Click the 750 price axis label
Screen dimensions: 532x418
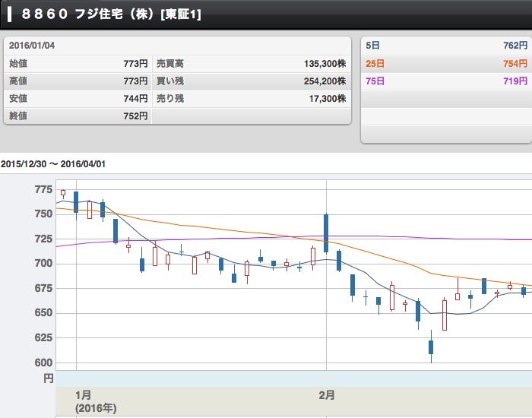coord(43,214)
